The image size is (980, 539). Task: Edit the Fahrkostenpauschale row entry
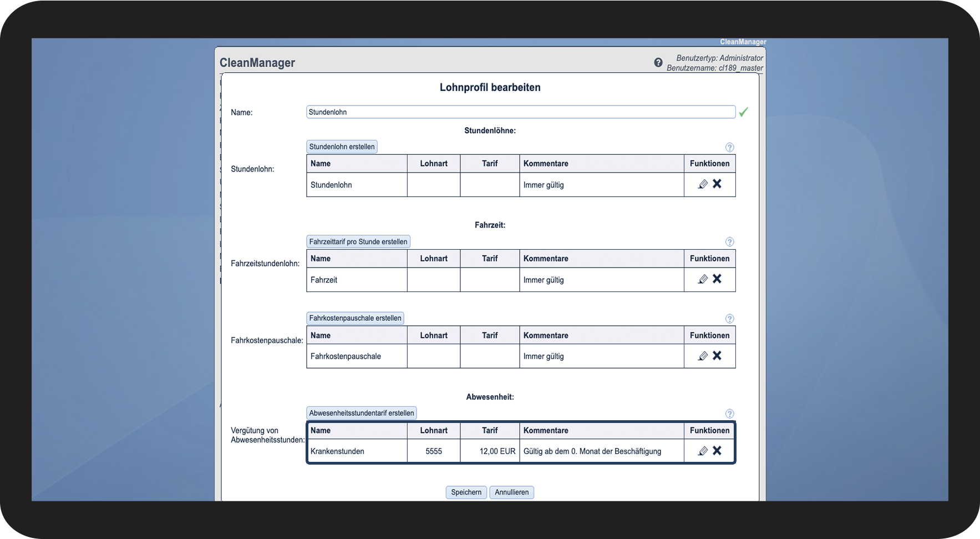(x=703, y=356)
